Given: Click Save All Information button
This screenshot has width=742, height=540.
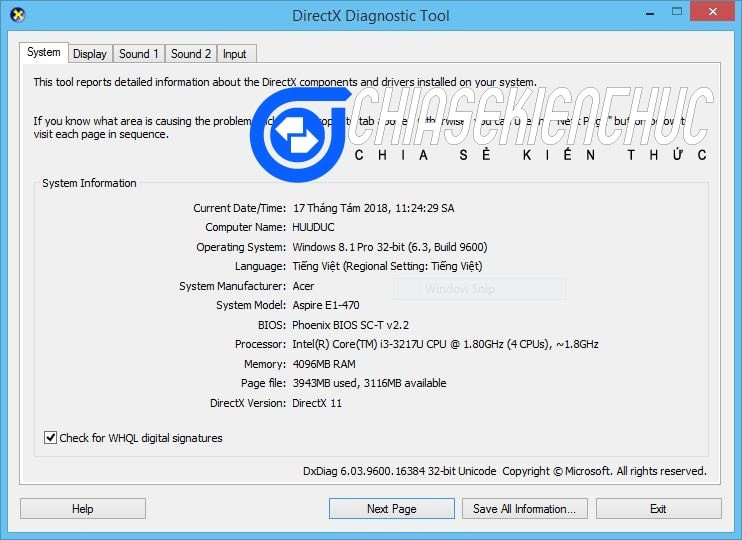Looking at the screenshot, I should point(524,509).
